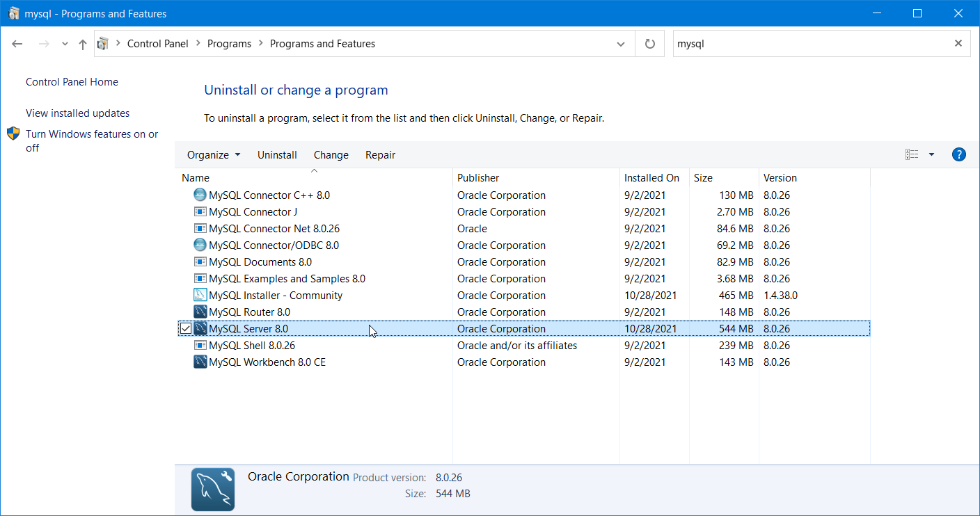
Task: Sort by the Size column header
Action: pos(724,178)
